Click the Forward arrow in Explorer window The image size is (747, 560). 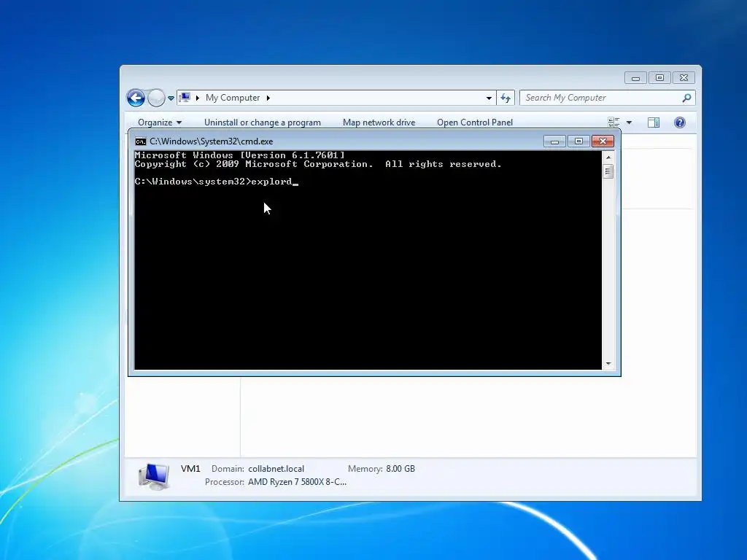tap(156, 98)
